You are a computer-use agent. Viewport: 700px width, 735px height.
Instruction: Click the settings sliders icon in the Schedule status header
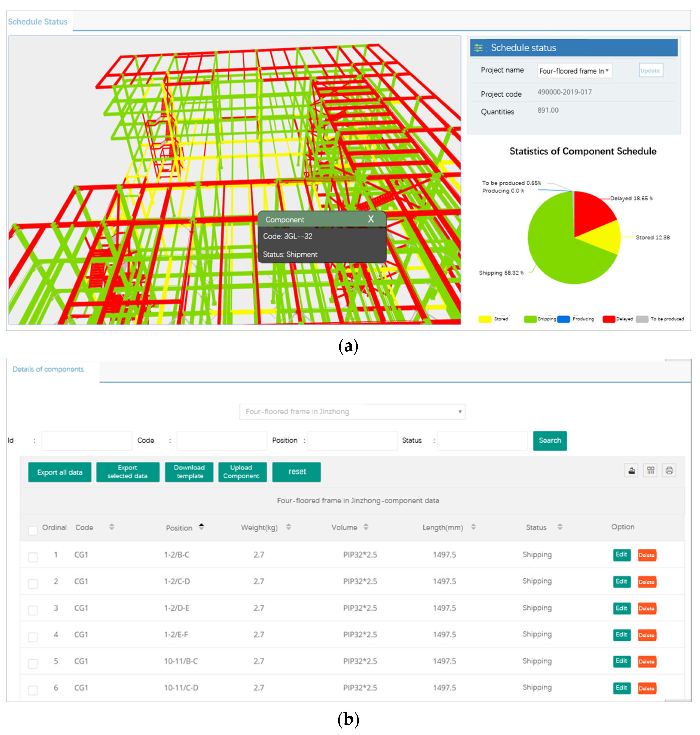tap(478, 48)
